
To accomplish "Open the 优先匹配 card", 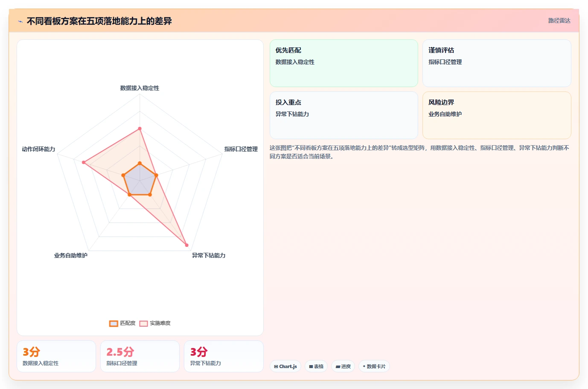I will point(344,63).
